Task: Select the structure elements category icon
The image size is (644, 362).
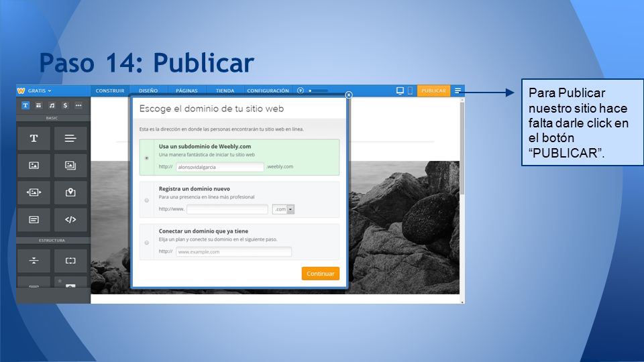Action: (x=39, y=105)
